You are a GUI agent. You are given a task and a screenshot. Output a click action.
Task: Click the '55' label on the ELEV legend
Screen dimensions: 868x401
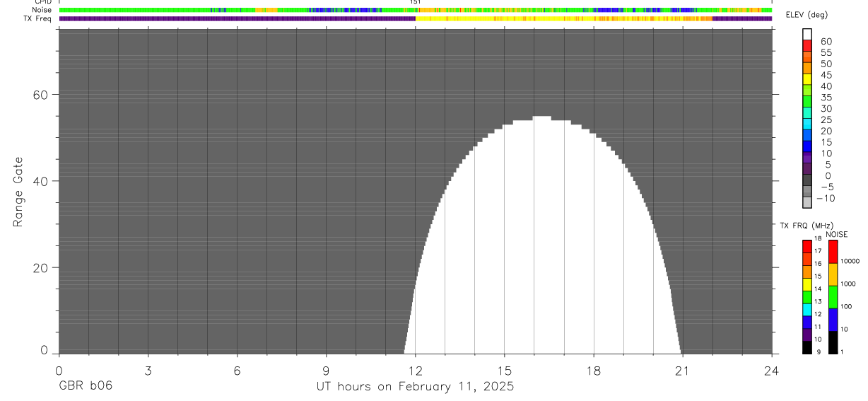[826, 52]
